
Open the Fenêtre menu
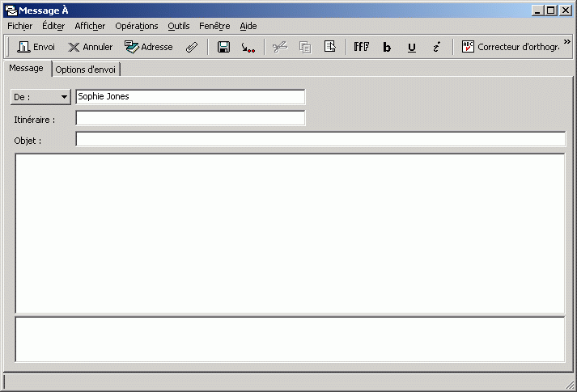tap(214, 26)
